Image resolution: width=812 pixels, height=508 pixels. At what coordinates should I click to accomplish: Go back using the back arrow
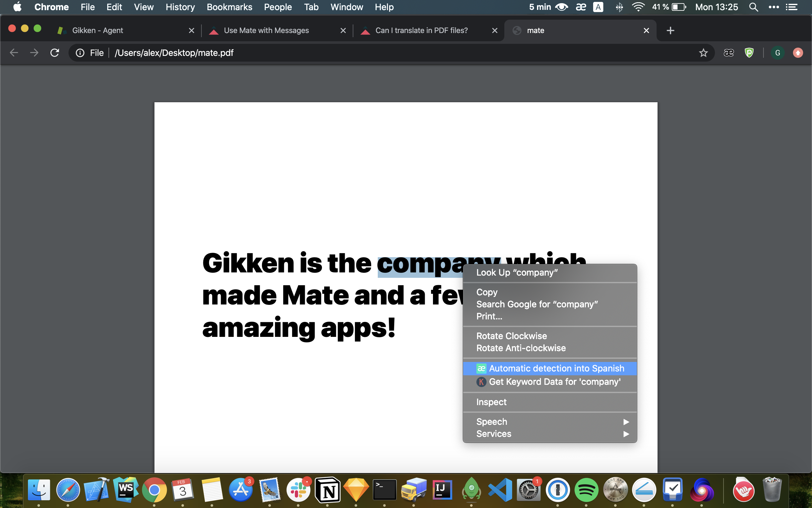[14, 53]
